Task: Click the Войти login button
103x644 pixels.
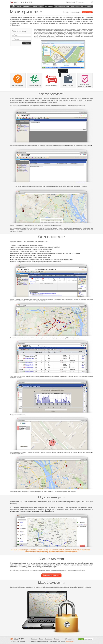Action: coord(27,43)
